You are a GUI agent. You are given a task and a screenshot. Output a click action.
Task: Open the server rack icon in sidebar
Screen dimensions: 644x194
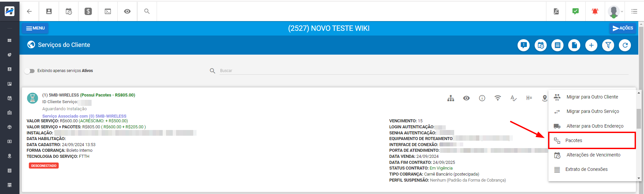[x=9, y=185]
